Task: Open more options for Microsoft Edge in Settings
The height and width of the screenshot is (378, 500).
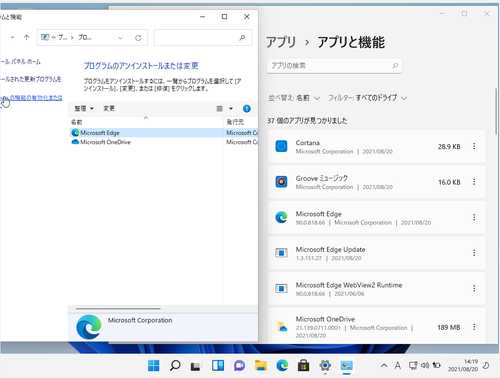Action: click(x=474, y=217)
